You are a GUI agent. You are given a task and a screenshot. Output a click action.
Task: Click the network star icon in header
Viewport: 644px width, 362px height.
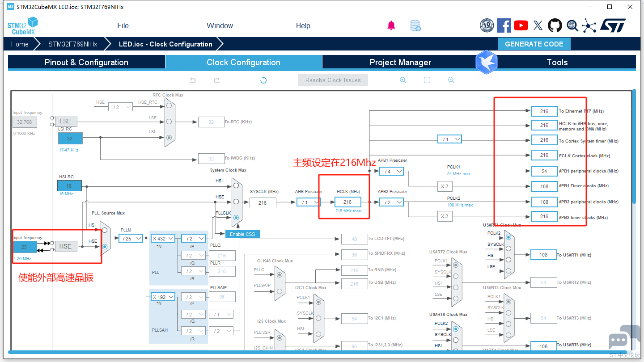pyautogui.click(x=589, y=25)
